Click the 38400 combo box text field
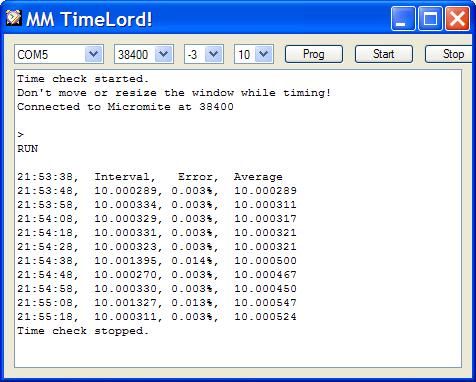The height and width of the screenshot is (382, 476). (135, 54)
